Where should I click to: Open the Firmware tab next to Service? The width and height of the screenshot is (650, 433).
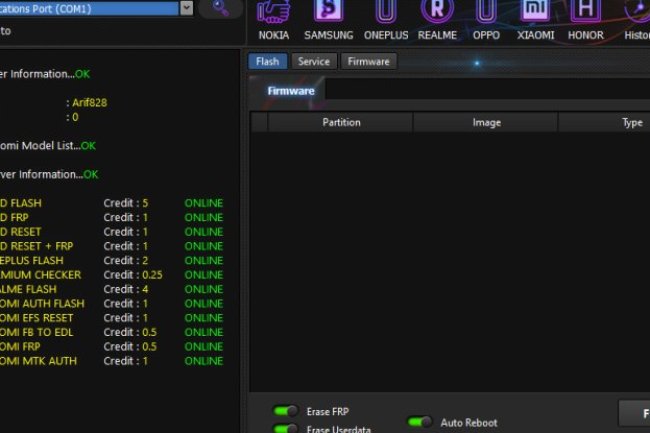(368, 62)
